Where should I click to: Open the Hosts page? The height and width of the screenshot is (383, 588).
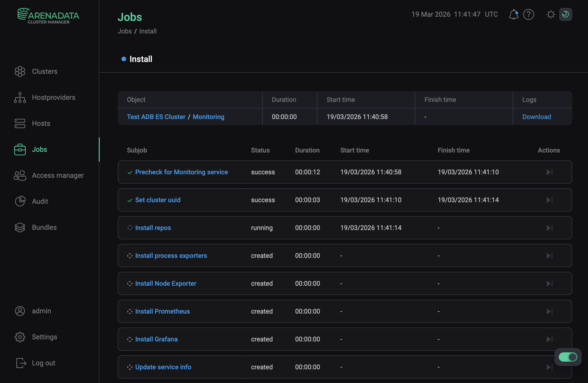41,123
